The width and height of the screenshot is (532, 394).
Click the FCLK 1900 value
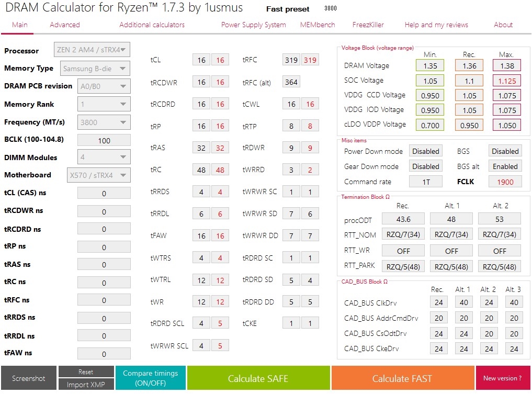[505, 182]
